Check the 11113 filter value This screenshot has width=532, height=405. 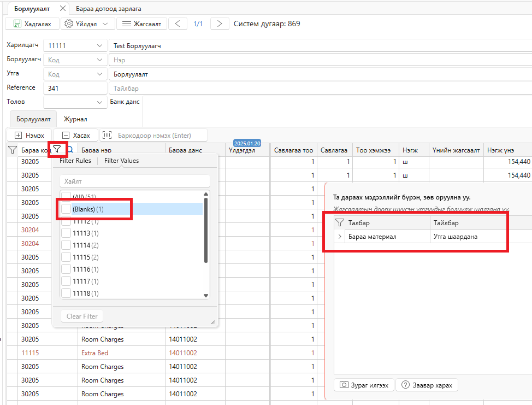click(x=66, y=233)
